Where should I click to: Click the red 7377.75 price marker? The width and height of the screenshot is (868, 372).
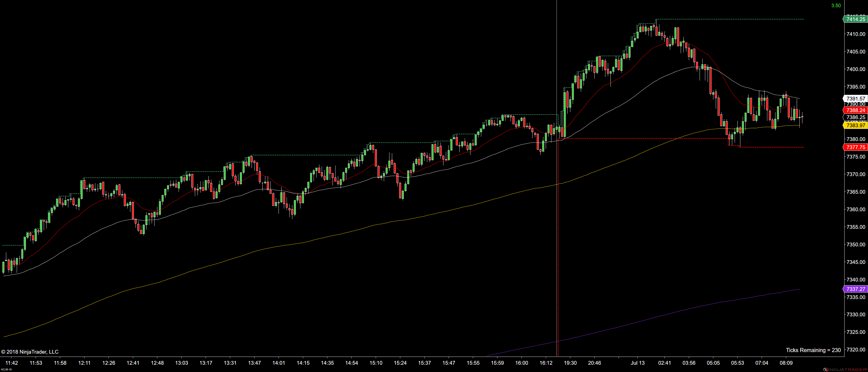point(855,148)
